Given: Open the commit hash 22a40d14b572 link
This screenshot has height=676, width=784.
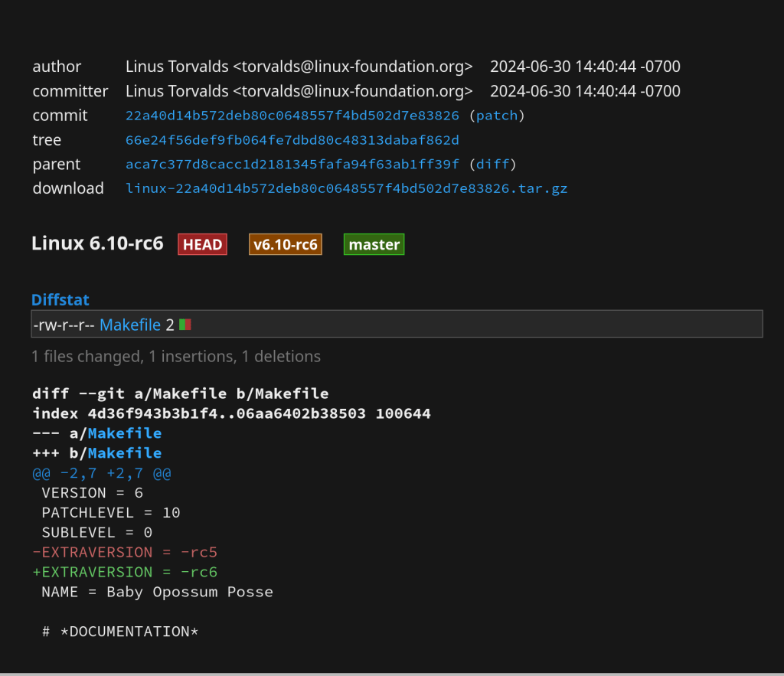Looking at the screenshot, I should (292, 116).
